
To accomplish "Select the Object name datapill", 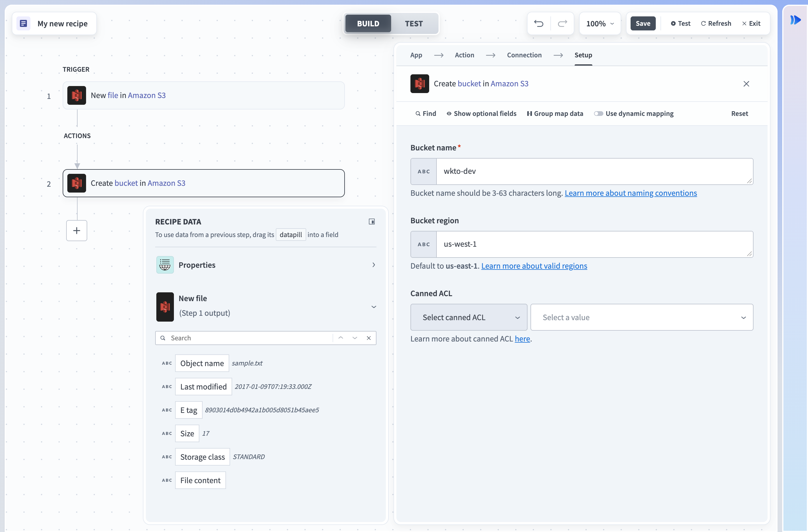I will 202,363.
